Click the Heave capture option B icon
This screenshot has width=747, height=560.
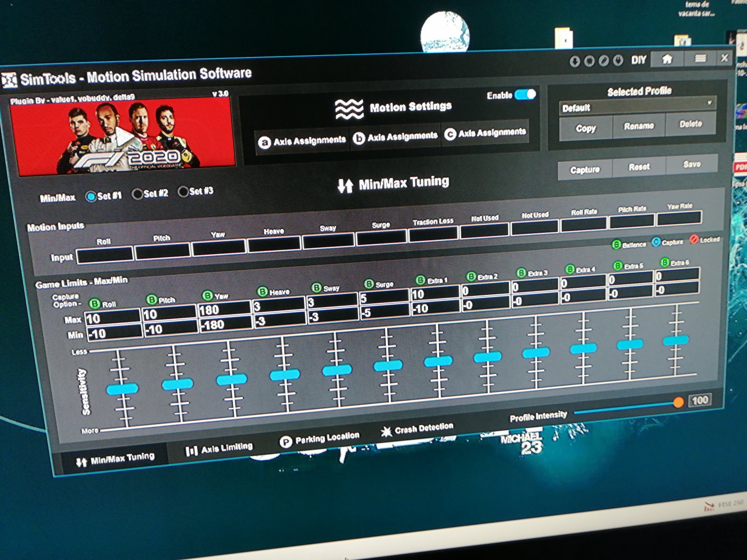(262, 292)
